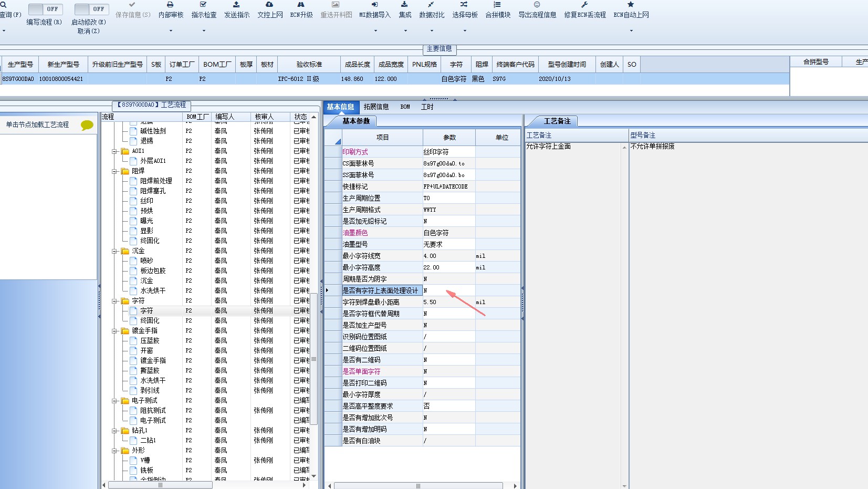The image size is (868, 489).
Task: Click the 油墨颜色 parameter row label
Action: tap(382, 233)
